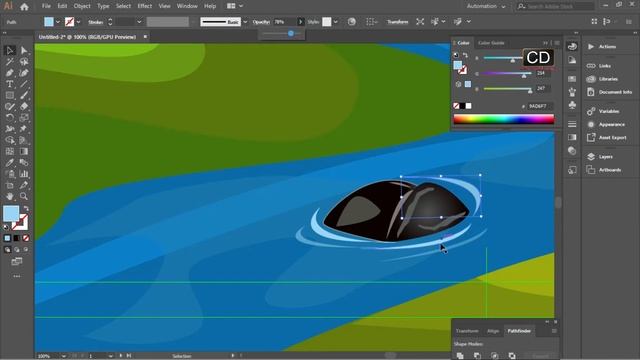The width and height of the screenshot is (640, 360).
Task: Pick the Magic Wand tool
Action: tap(10, 62)
